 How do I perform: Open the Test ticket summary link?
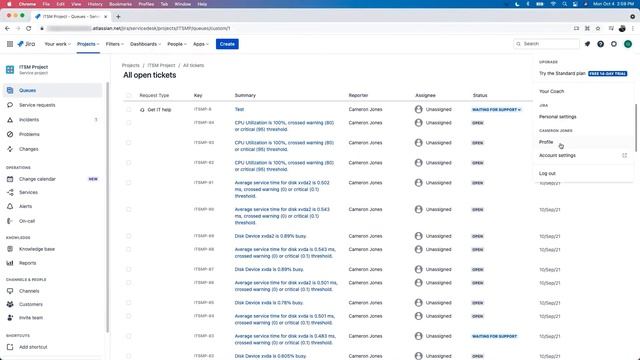[239, 109]
